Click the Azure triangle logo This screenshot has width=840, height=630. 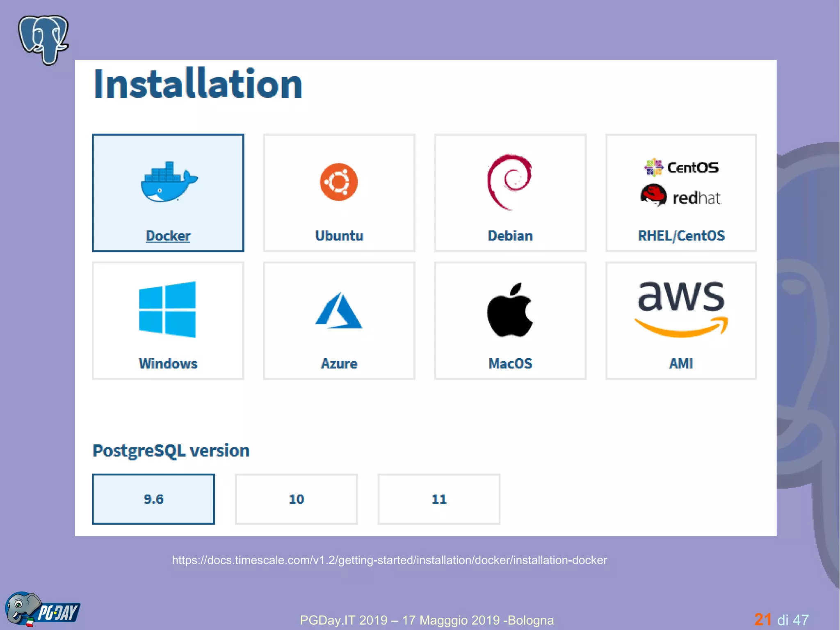[339, 310]
